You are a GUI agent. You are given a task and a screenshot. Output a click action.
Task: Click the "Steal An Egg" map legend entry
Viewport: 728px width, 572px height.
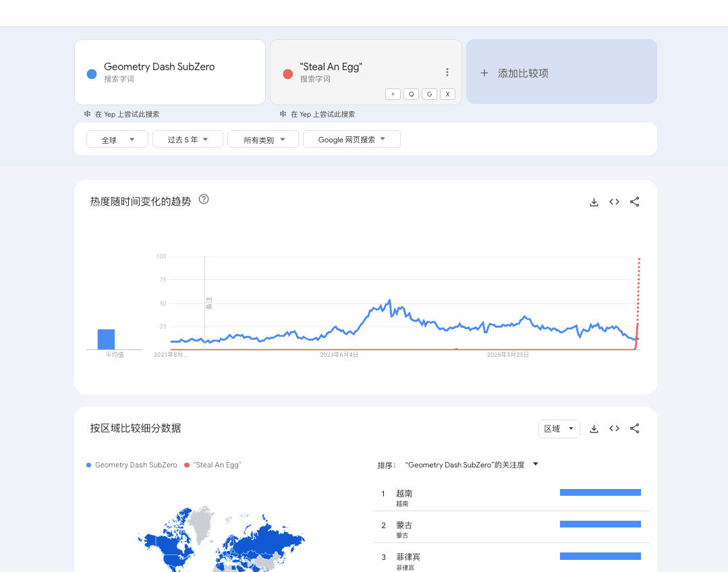click(x=213, y=465)
